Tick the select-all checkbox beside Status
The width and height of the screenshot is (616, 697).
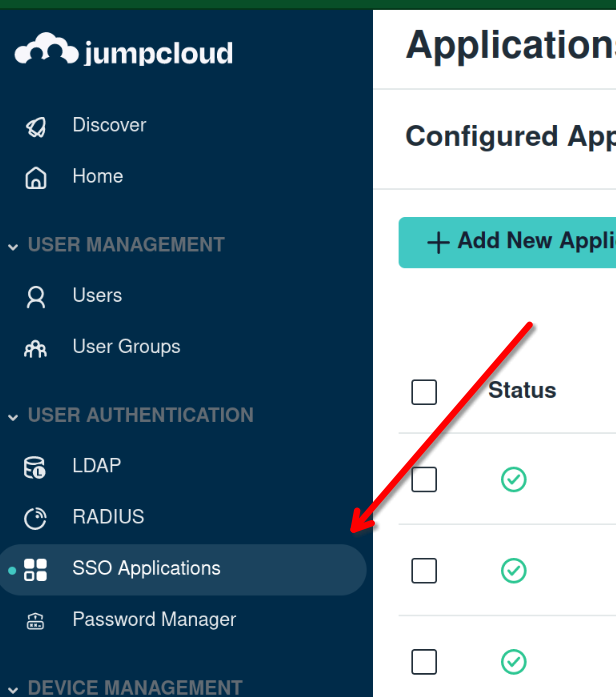[424, 392]
